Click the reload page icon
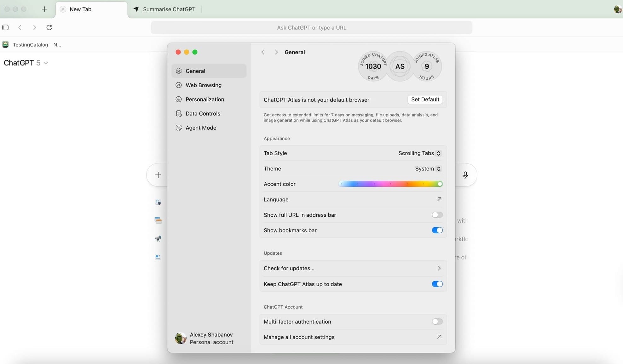 point(49,27)
